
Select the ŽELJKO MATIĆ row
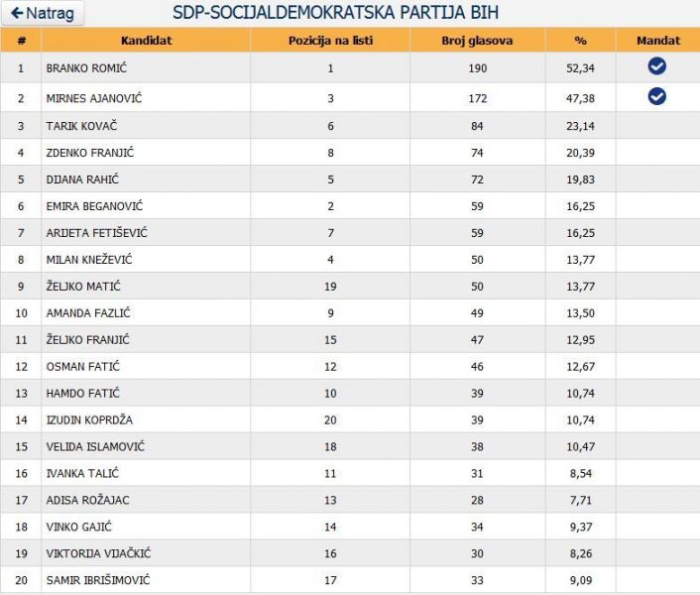point(350,287)
